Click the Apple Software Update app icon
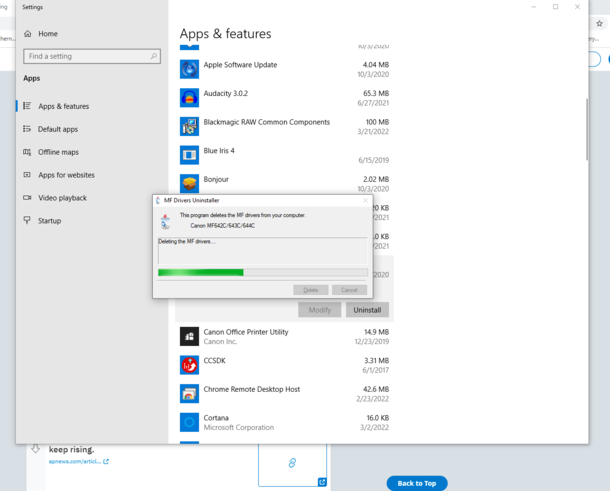The width and height of the screenshot is (610, 491). [189, 69]
